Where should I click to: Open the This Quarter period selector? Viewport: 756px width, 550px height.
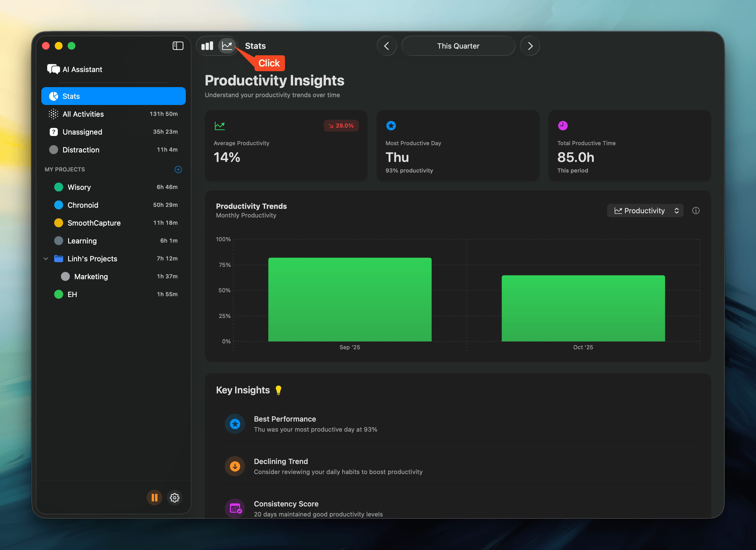(x=458, y=46)
